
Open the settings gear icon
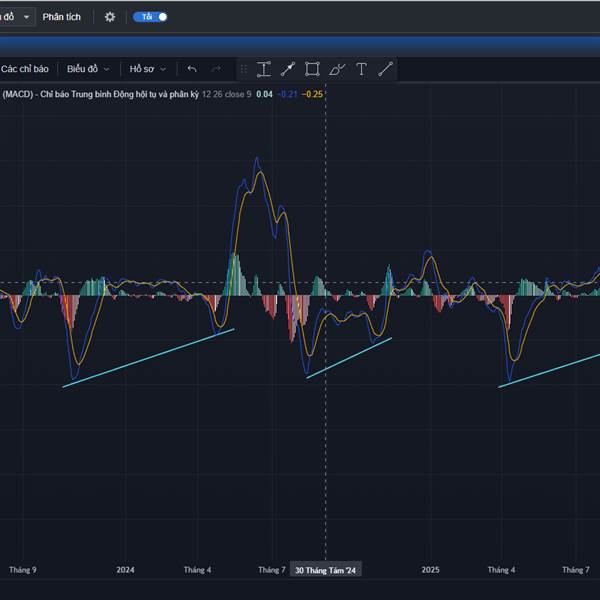pyautogui.click(x=110, y=17)
